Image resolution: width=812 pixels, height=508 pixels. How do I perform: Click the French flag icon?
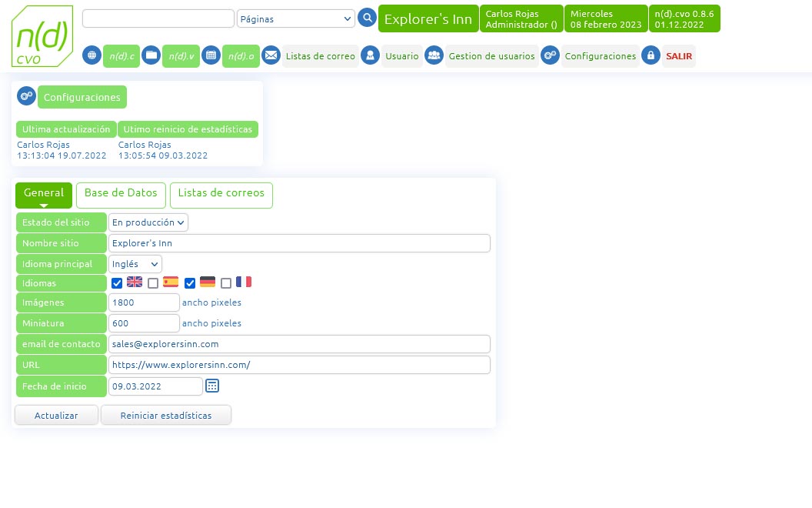[x=244, y=282]
